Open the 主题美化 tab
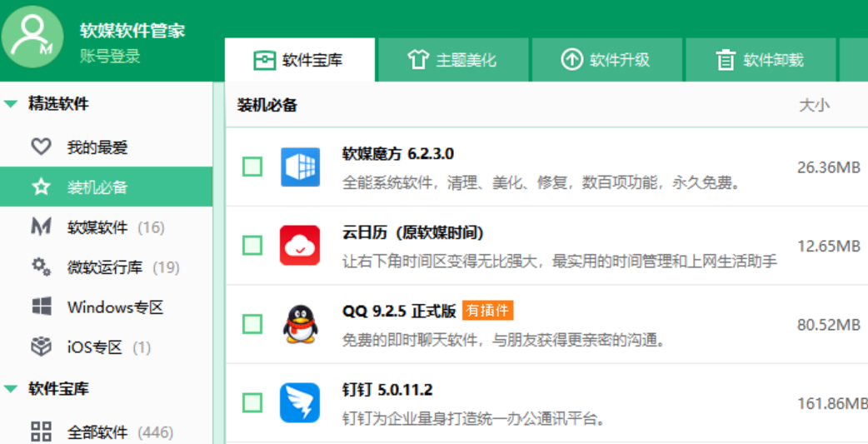This screenshot has height=444, width=868. pyautogui.click(x=453, y=60)
